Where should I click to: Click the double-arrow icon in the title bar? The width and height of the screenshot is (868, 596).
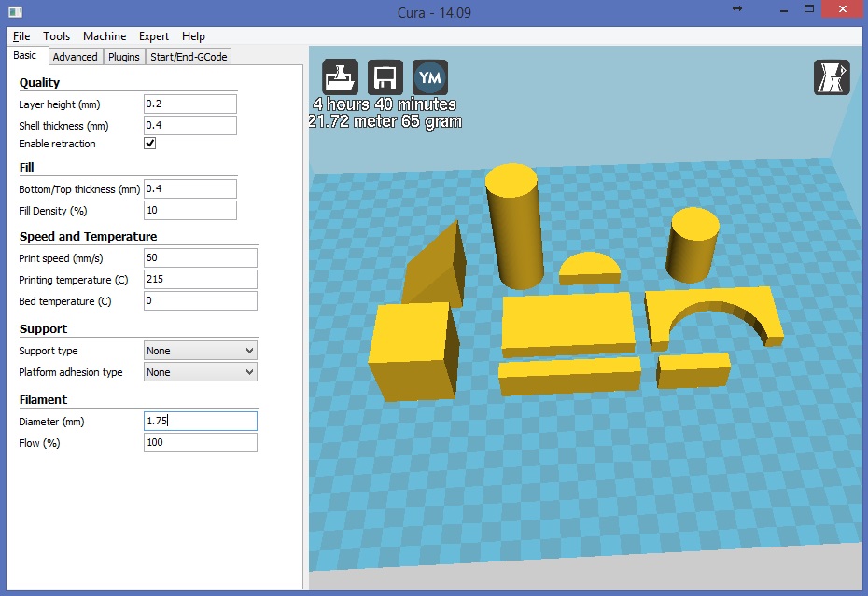click(736, 8)
